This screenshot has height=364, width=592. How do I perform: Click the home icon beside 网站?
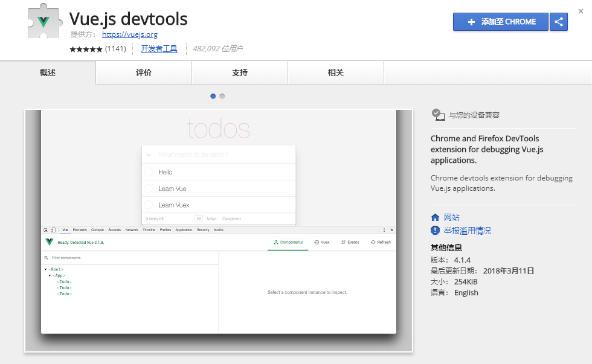(x=435, y=217)
